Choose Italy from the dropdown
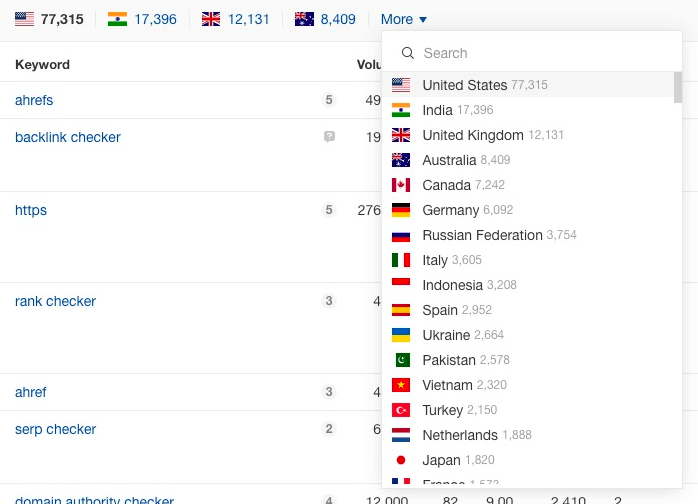The image size is (698, 504). point(528,260)
